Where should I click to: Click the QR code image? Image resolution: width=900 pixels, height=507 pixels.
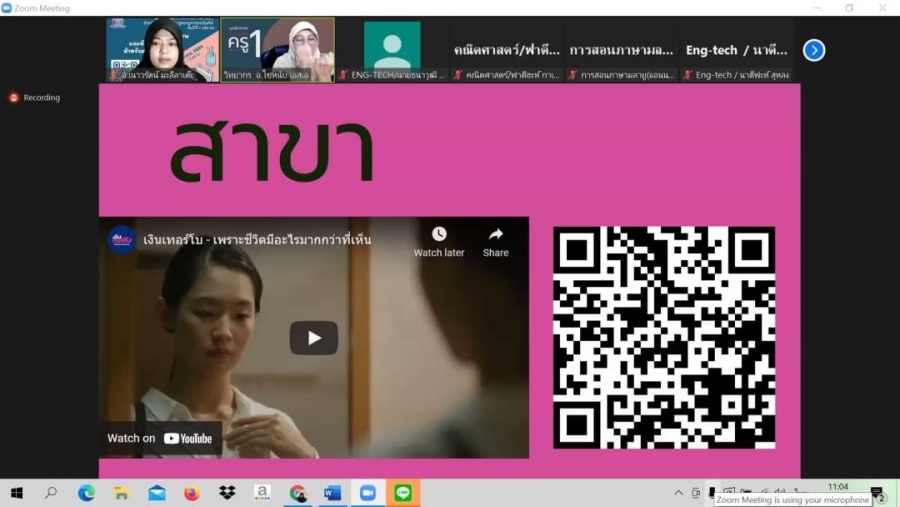pos(664,337)
